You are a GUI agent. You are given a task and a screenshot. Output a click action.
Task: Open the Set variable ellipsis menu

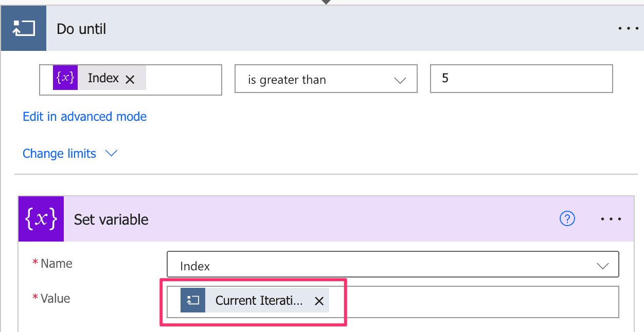coord(611,219)
